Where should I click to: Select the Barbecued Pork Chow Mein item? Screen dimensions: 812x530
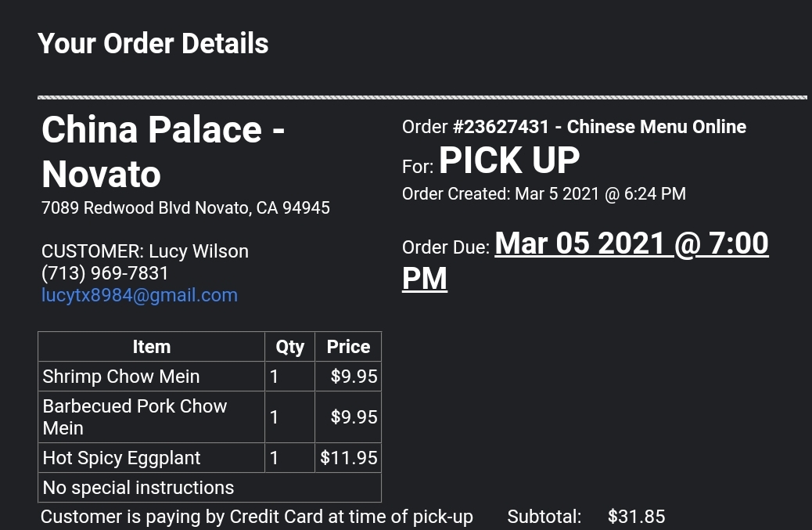(x=135, y=417)
